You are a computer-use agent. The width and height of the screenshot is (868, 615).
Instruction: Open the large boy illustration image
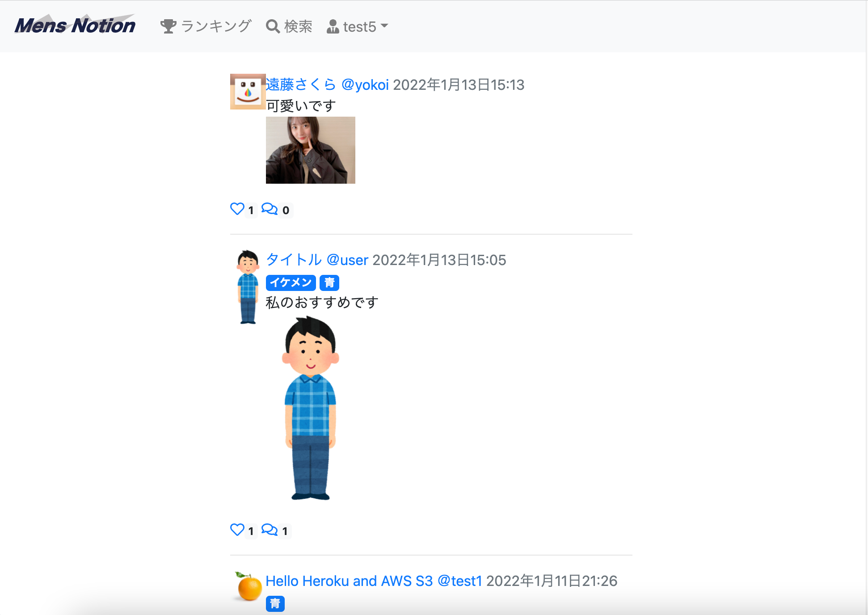pos(311,408)
